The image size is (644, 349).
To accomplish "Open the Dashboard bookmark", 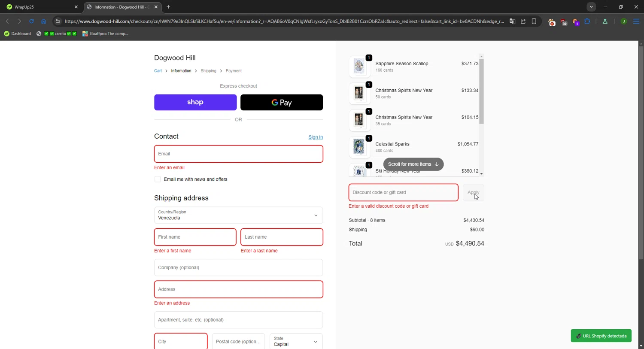I will click(x=18, y=33).
